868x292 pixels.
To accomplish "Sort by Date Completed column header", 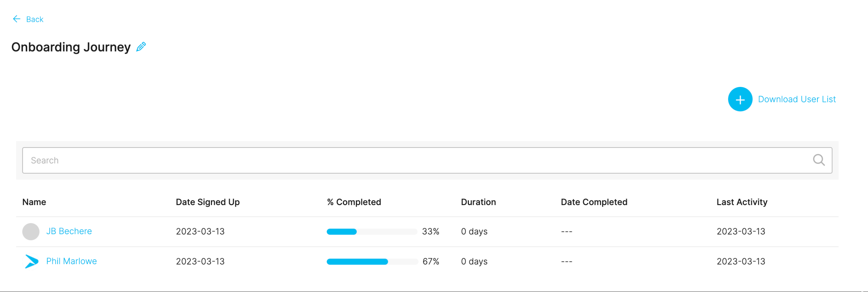I will [594, 202].
